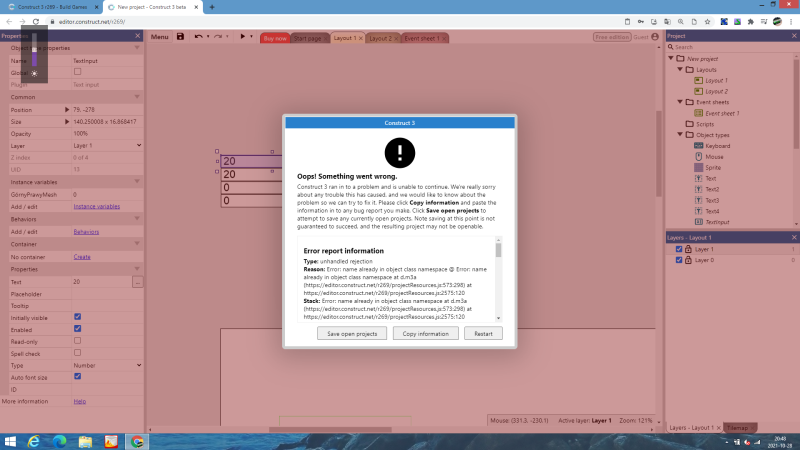
Task: Toggle the Enabled checkbox
Action: tap(78, 329)
